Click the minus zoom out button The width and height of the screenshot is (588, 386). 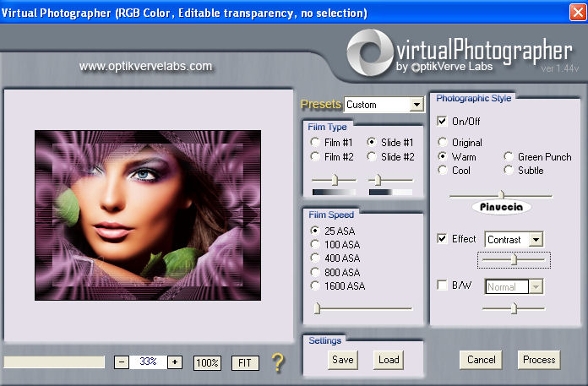(x=122, y=362)
